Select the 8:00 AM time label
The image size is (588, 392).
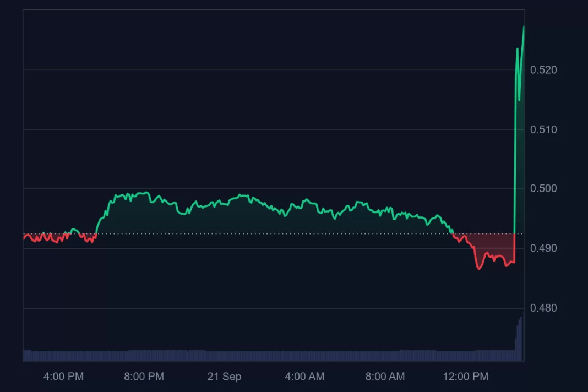pos(385,376)
